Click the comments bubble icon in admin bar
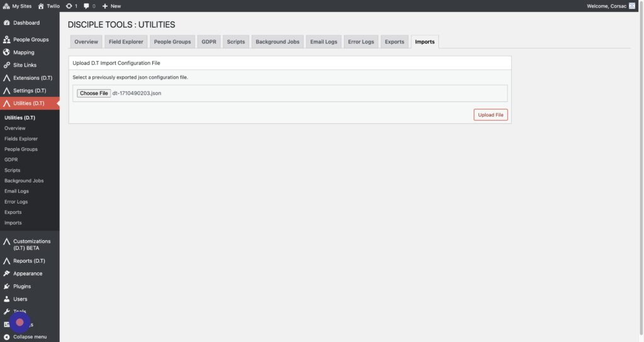 (87, 6)
